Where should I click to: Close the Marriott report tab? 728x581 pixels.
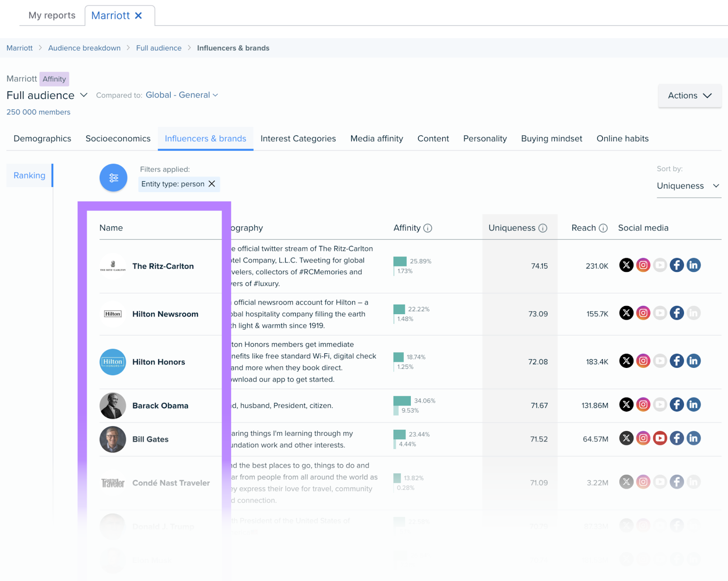(139, 15)
